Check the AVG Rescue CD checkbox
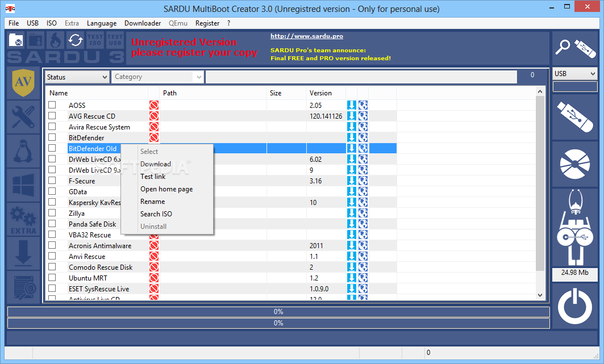604x364 pixels. (52, 115)
